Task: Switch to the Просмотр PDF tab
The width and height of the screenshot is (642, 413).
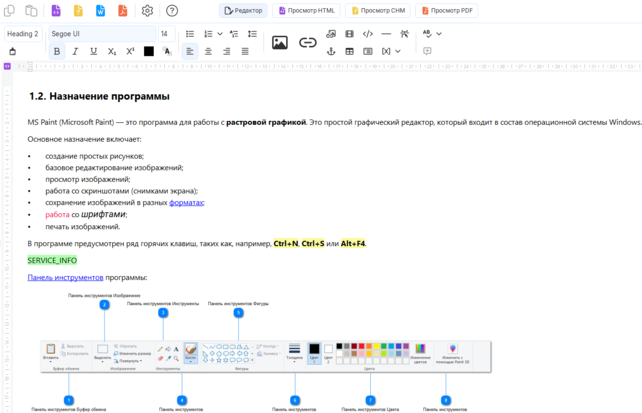Action: tap(447, 11)
